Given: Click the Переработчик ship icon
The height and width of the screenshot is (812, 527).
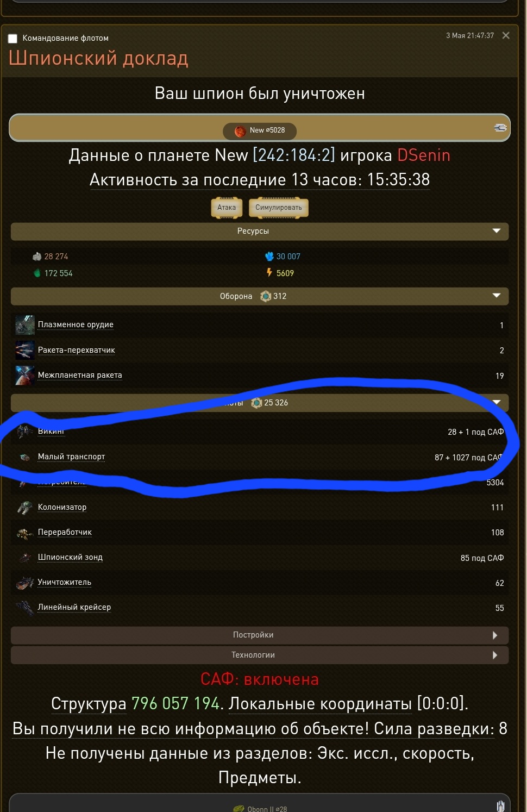Looking at the screenshot, I should click(24, 533).
